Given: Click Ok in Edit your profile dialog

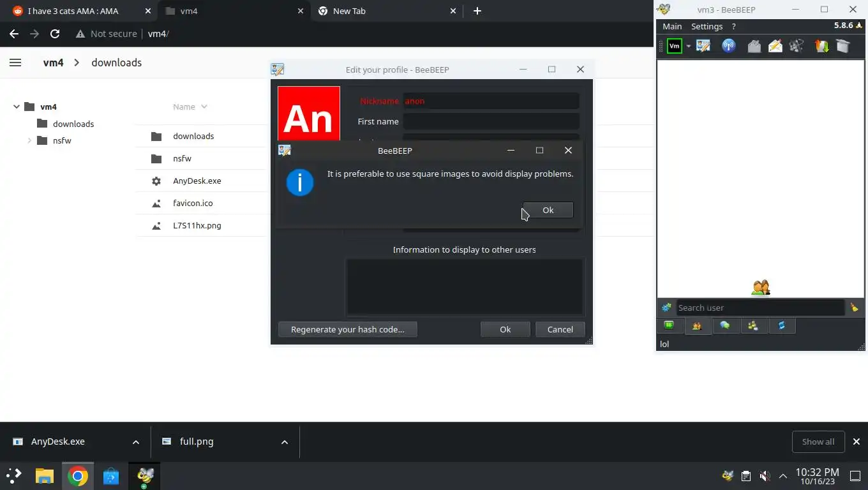Looking at the screenshot, I should (505, 329).
